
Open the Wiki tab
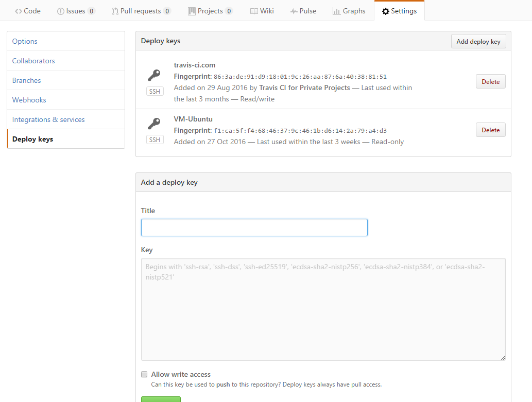point(262,11)
